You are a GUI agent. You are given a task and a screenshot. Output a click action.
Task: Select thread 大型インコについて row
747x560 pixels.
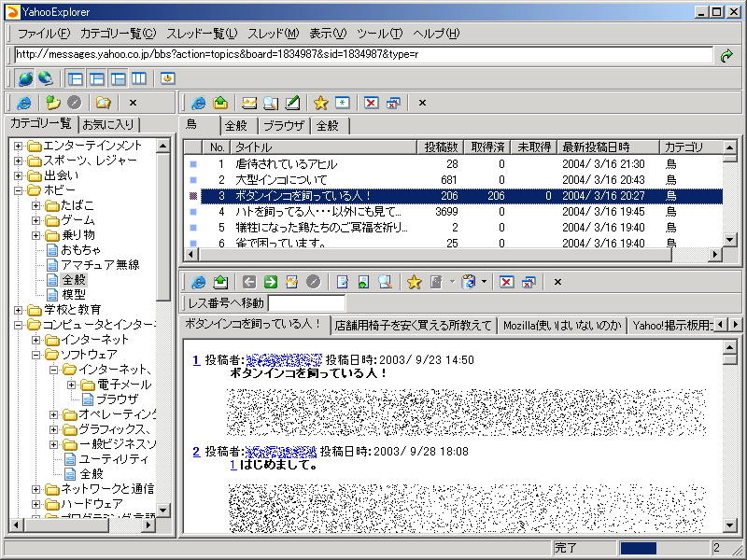tap(453, 180)
